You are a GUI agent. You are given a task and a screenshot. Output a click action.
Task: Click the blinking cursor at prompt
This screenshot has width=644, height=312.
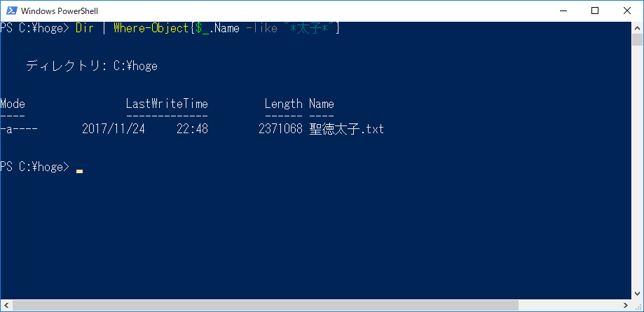point(79,171)
